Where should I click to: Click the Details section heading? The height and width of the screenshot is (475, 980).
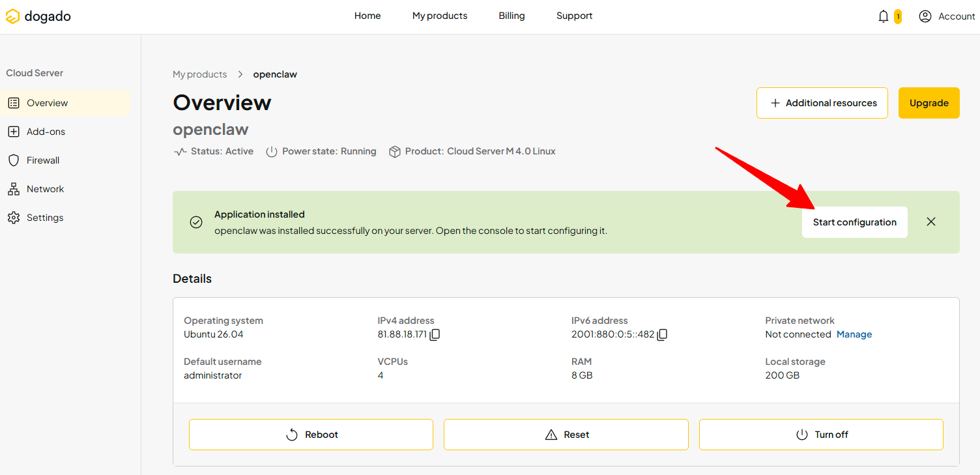coord(192,279)
